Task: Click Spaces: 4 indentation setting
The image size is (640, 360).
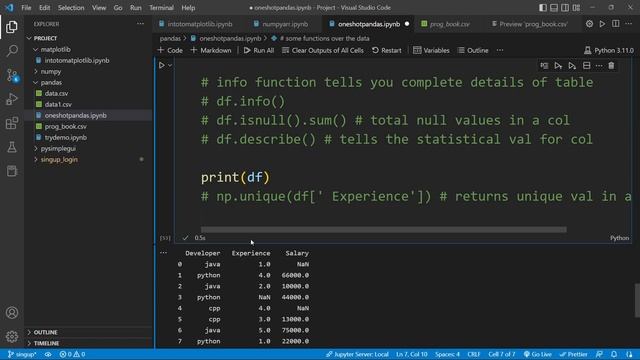Action: coord(447,354)
